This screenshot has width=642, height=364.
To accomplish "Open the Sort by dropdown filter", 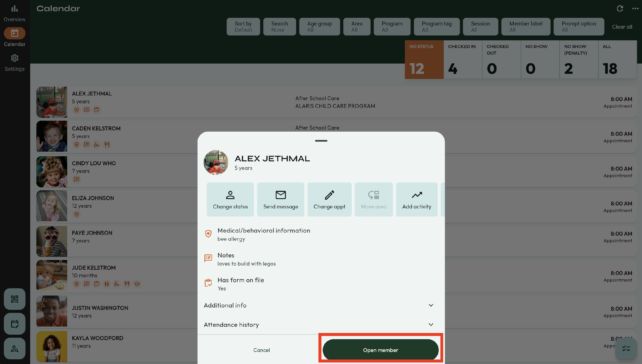I will click(x=243, y=27).
